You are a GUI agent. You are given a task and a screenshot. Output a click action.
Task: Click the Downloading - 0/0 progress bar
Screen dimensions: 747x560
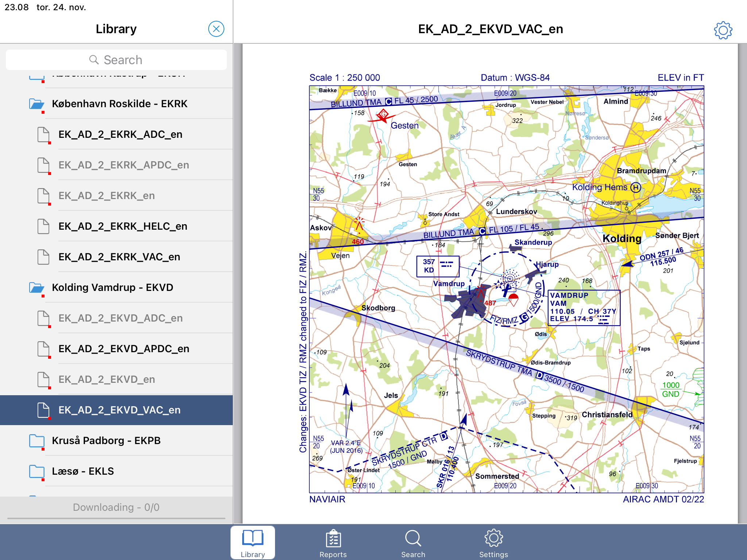(x=116, y=518)
